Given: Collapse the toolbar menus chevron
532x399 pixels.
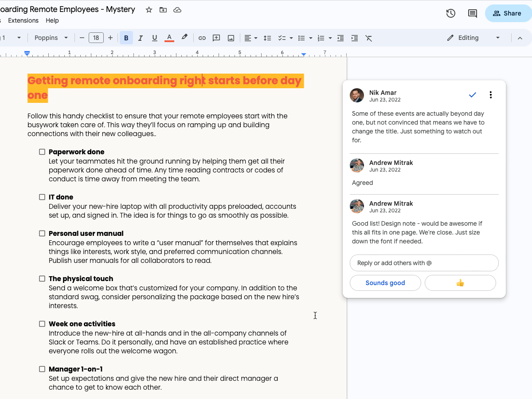Looking at the screenshot, I should (520, 38).
